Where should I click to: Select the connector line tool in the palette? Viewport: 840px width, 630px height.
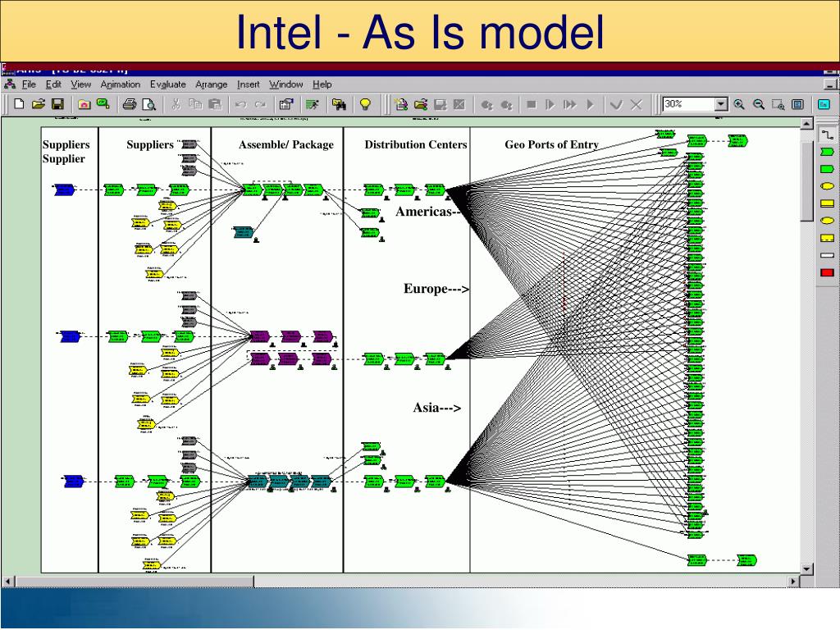point(827,135)
